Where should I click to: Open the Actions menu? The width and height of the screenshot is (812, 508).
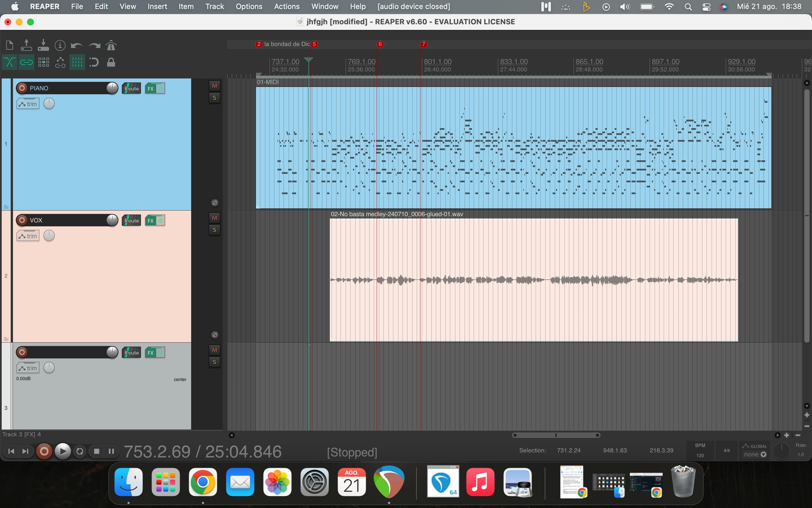tap(286, 6)
